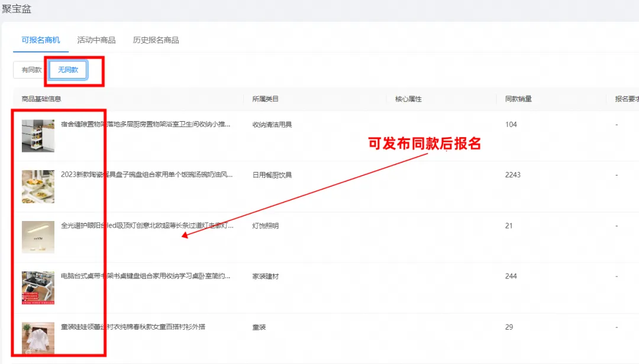
Task: Click the 核心属性 column header
Action: point(408,99)
